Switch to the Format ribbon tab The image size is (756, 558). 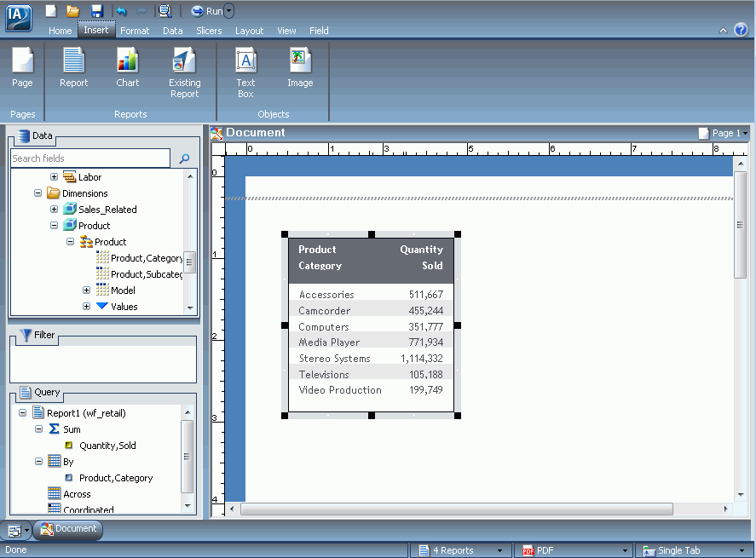coord(135,31)
